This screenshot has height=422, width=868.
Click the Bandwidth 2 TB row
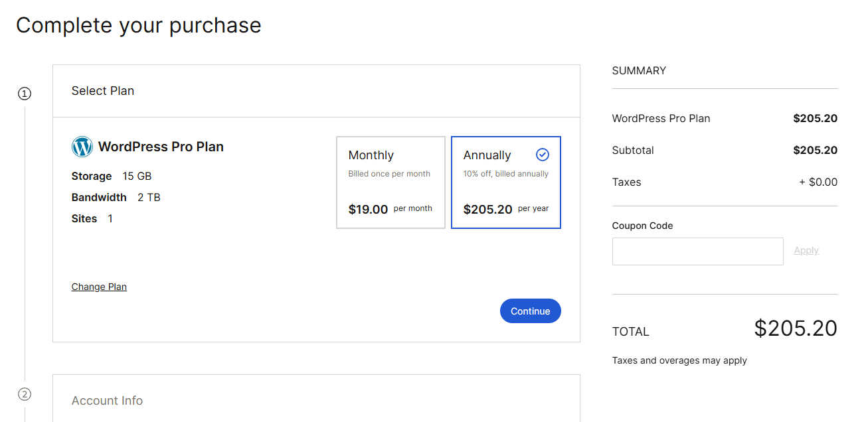click(116, 197)
